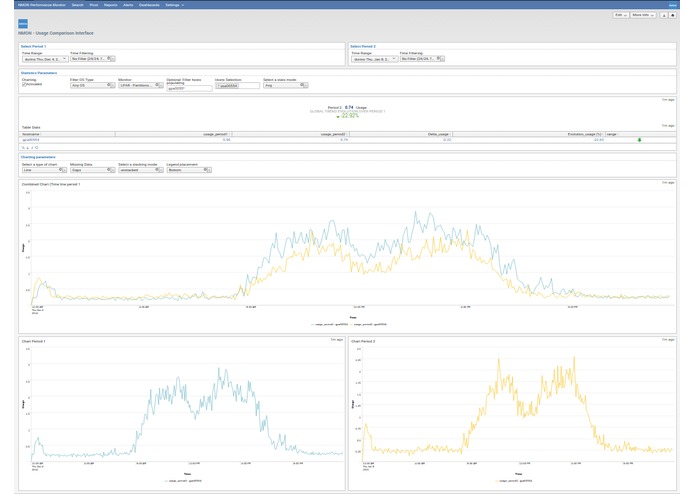The height and width of the screenshot is (494, 695).
Task: Open the Alerts menu item
Action: pyautogui.click(x=128, y=5)
